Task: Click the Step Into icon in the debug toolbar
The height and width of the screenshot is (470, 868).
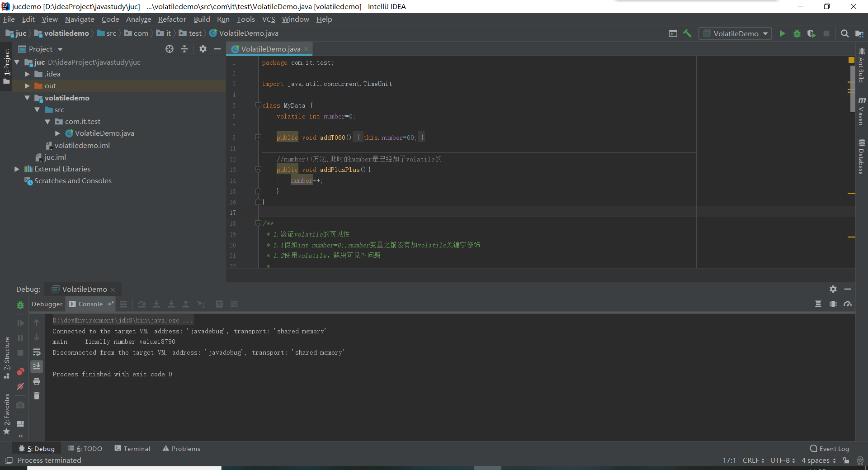Action: coord(156,304)
